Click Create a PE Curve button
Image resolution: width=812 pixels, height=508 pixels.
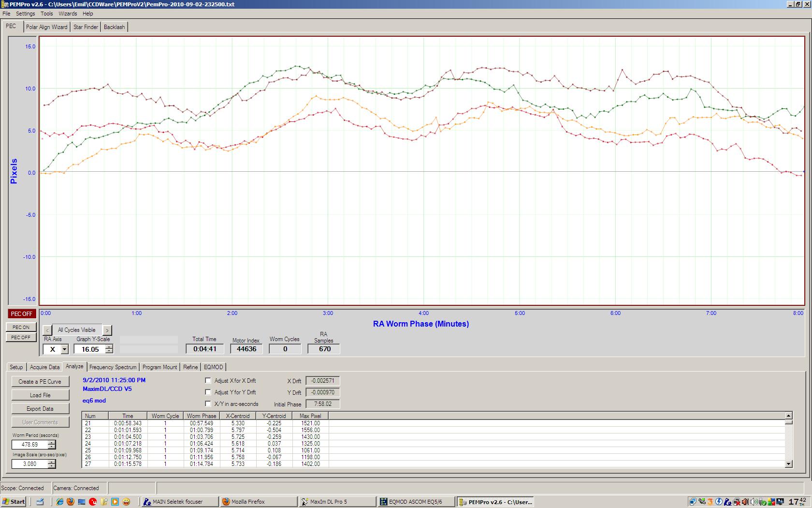pos(40,382)
